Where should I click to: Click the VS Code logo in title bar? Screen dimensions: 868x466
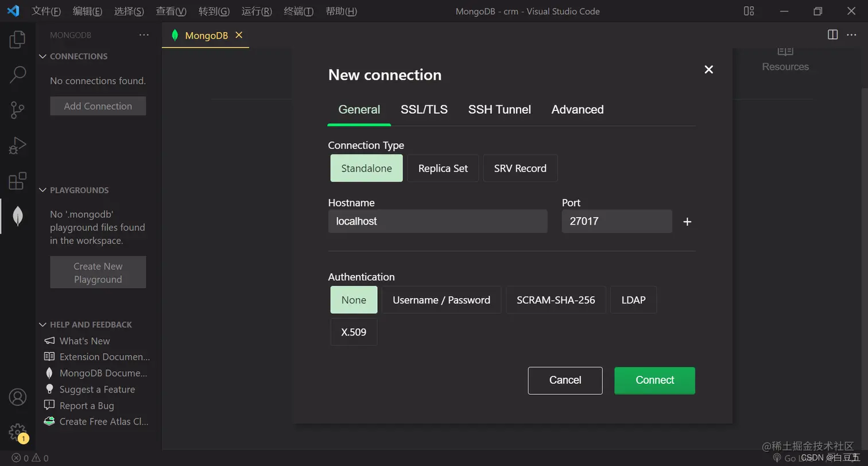pyautogui.click(x=13, y=11)
